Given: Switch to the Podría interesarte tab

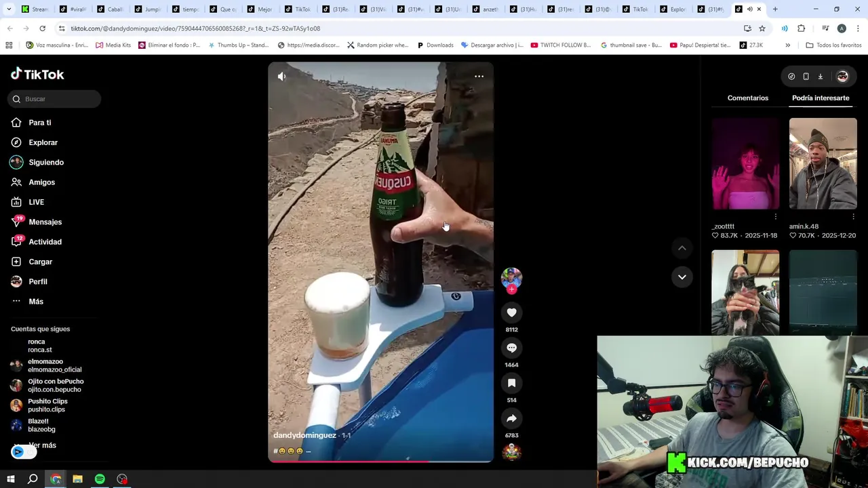Looking at the screenshot, I should (x=821, y=98).
